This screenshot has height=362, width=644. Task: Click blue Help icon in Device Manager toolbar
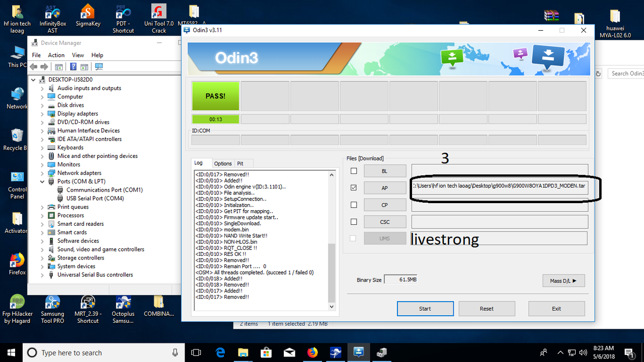[73, 67]
